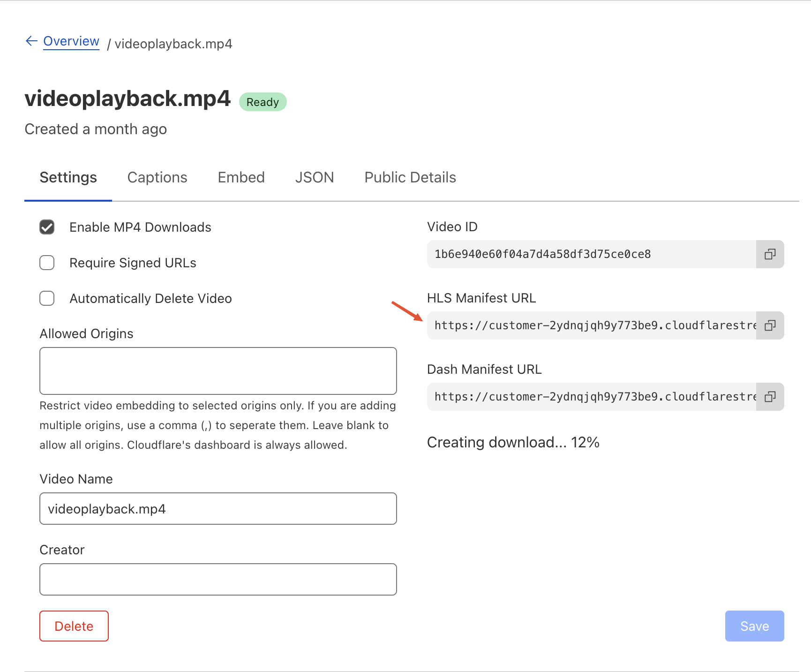Click the empty Creator input field
Image resolution: width=811 pixels, height=672 pixels.
point(218,580)
